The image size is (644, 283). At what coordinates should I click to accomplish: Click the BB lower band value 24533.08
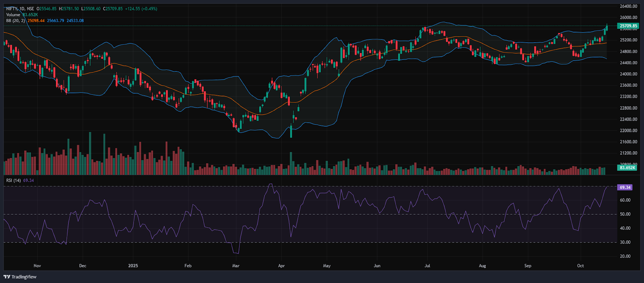tap(75, 21)
